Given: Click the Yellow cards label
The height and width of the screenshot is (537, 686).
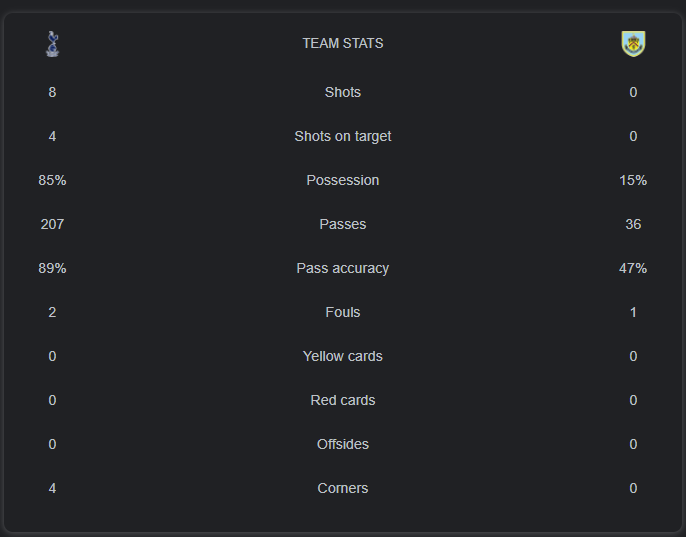Looking at the screenshot, I should pos(343,356).
